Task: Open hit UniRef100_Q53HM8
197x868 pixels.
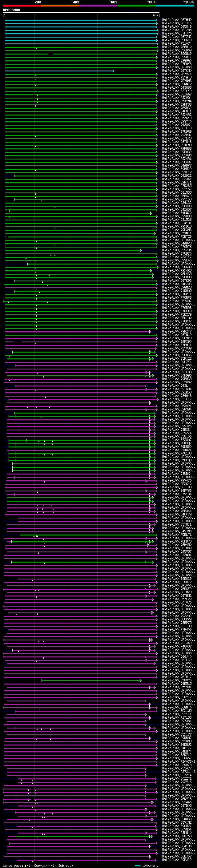Action: point(177,741)
